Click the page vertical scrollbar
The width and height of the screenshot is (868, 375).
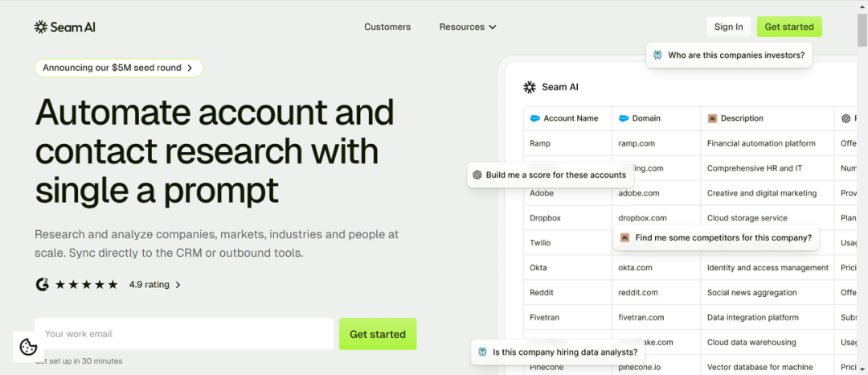click(x=862, y=187)
